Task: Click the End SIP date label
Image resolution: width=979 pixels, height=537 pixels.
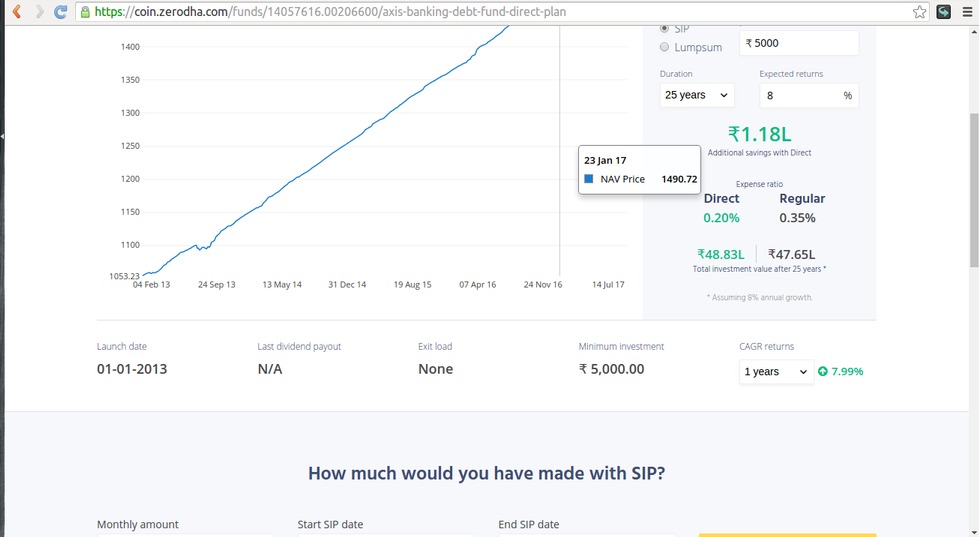Action: click(x=529, y=525)
